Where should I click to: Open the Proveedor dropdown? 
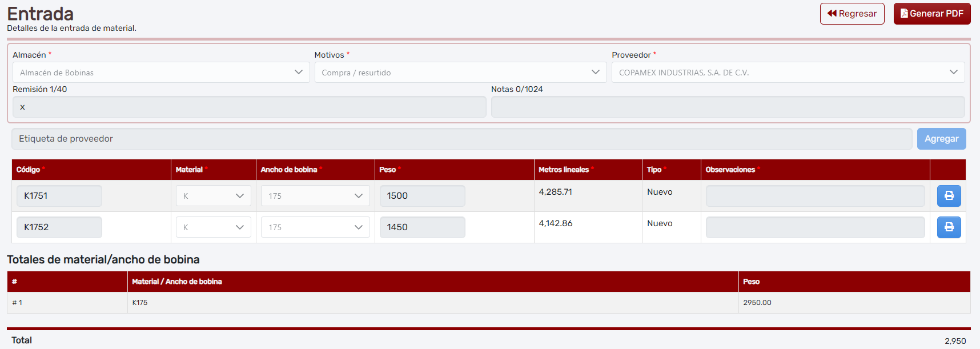[x=788, y=73]
